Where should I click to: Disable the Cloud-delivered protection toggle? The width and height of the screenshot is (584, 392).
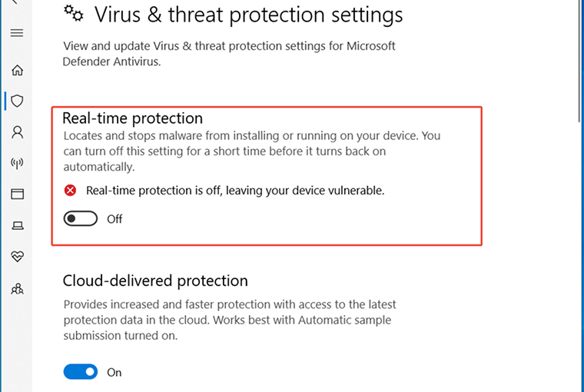[x=81, y=372]
